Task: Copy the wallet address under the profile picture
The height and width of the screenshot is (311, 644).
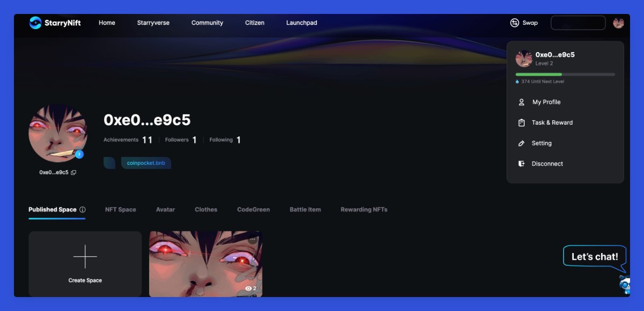Action: [x=74, y=172]
